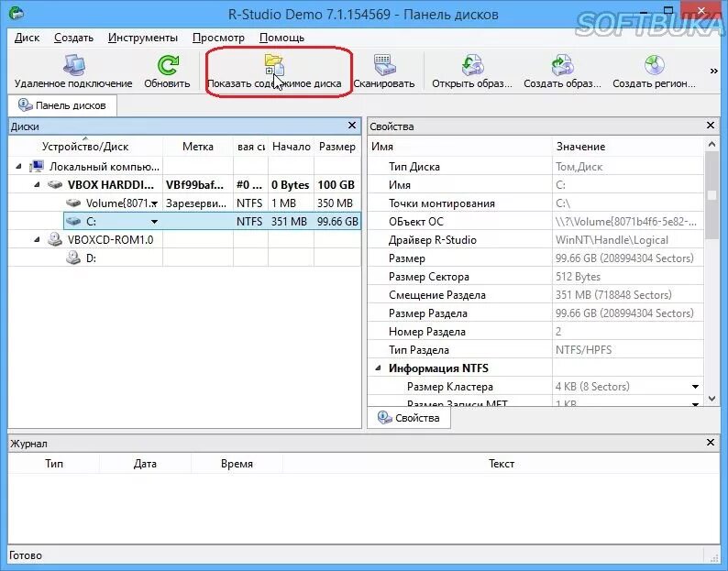728x571 pixels.
Task: Click the 100 GB size cell
Action: click(336, 185)
